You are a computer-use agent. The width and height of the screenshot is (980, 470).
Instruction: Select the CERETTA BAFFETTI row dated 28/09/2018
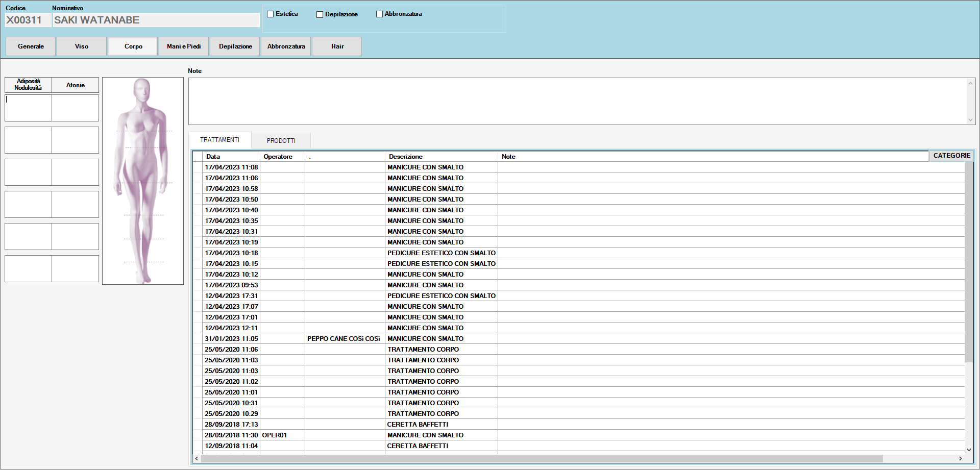418,425
